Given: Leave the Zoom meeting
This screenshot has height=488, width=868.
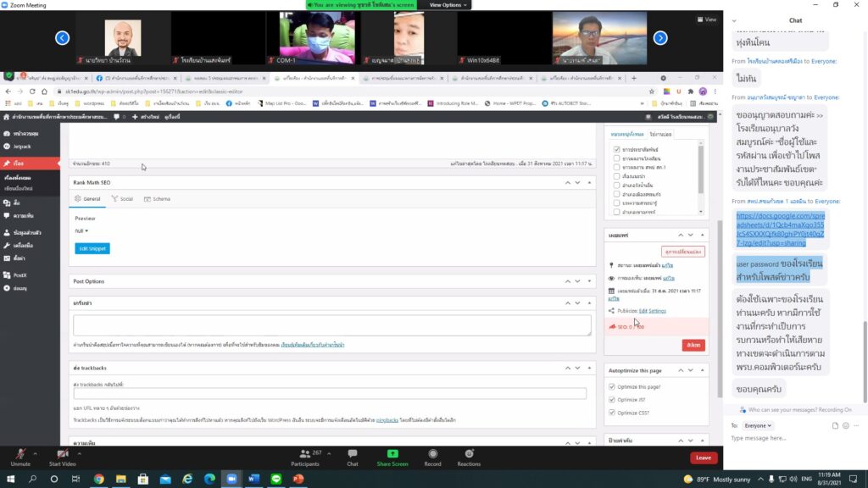Looking at the screenshot, I should click(704, 457).
